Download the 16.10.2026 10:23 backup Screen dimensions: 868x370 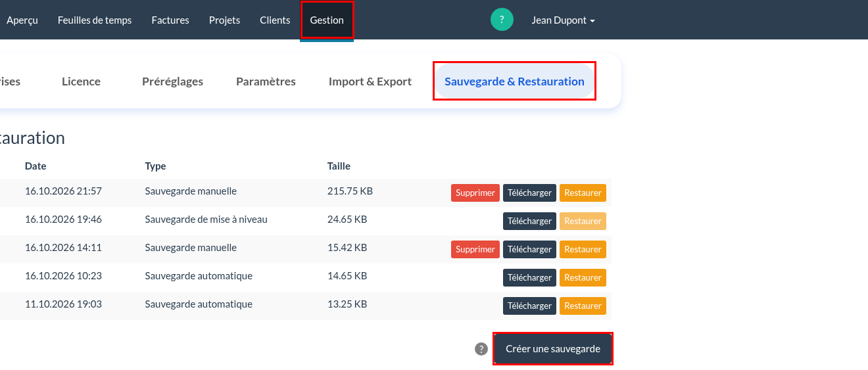click(529, 277)
